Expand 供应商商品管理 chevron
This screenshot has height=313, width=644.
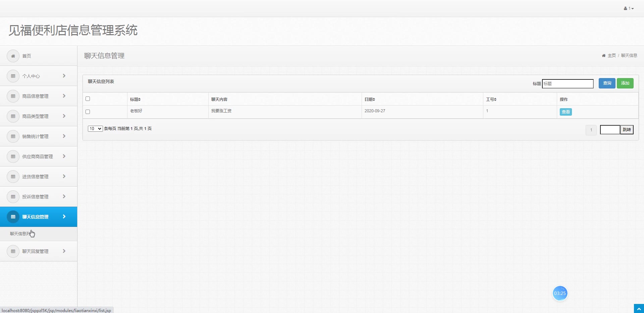tap(64, 156)
